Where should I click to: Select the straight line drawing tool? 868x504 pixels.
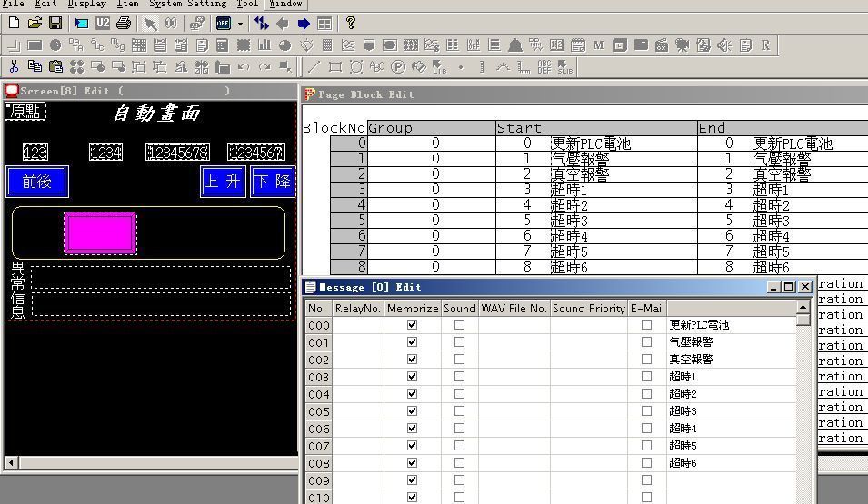[x=314, y=66]
